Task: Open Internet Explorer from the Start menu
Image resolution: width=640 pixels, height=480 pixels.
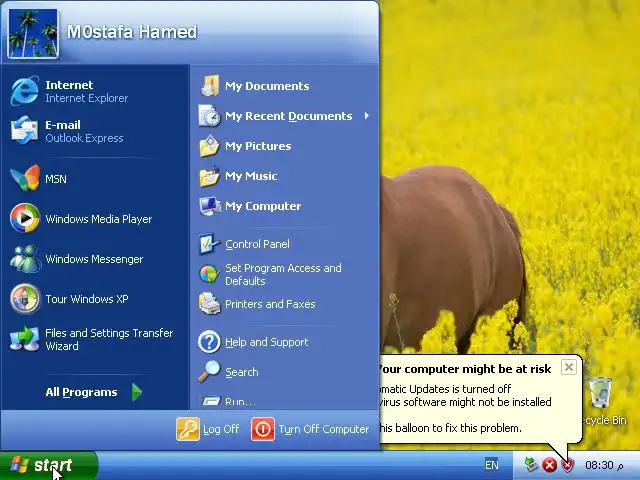Action: tap(25, 91)
